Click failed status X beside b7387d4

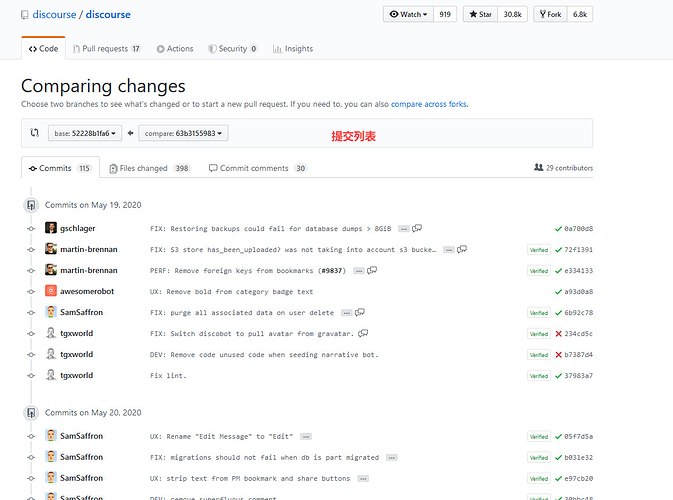tap(558, 355)
